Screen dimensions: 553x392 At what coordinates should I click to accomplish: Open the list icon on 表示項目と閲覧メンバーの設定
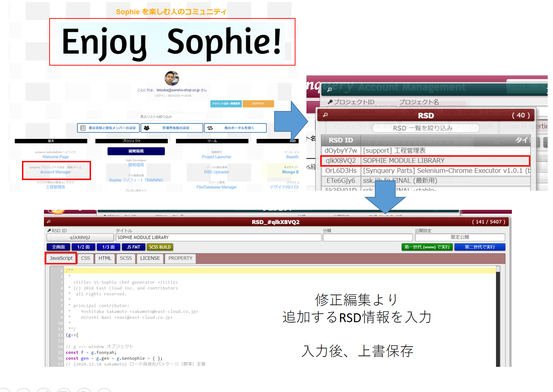coord(83,128)
